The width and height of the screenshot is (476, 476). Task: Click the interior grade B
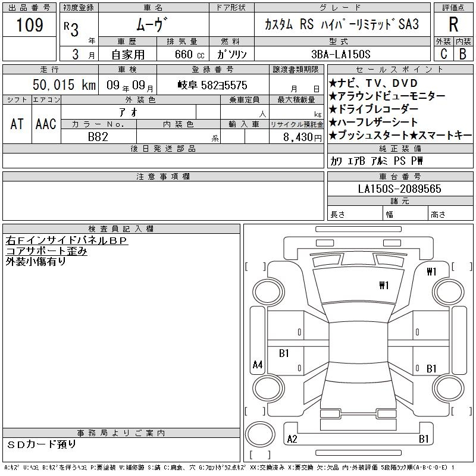pyautogui.click(x=463, y=54)
